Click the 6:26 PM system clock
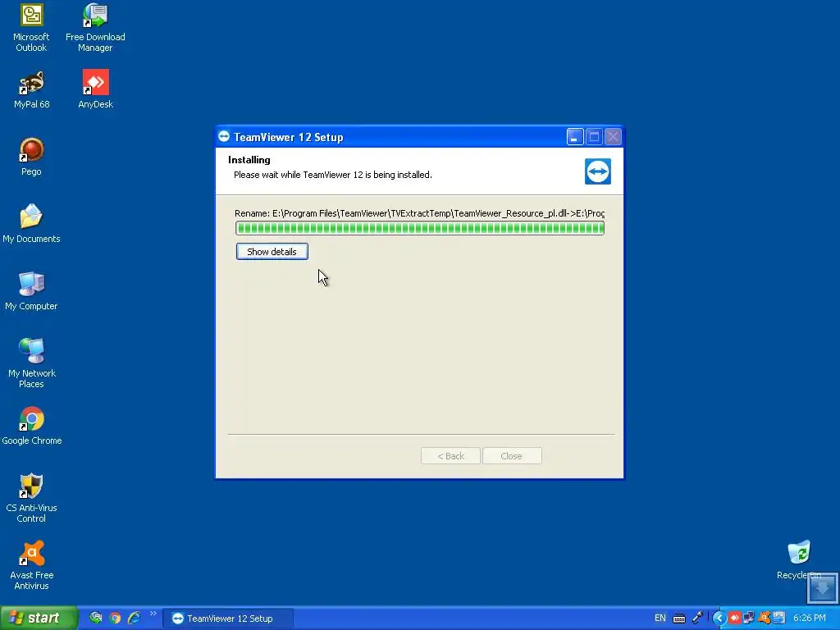The image size is (840, 630). 810,619
